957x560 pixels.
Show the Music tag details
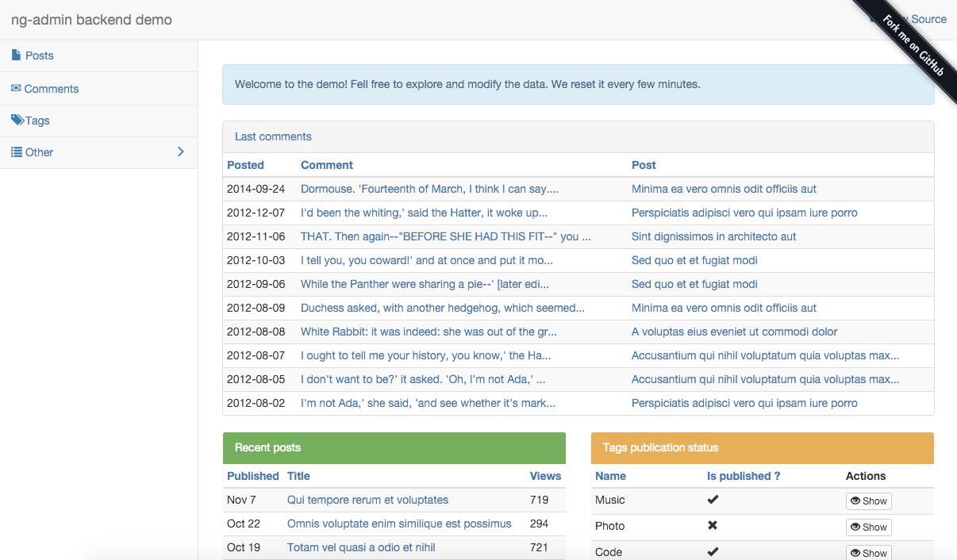click(868, 501)
